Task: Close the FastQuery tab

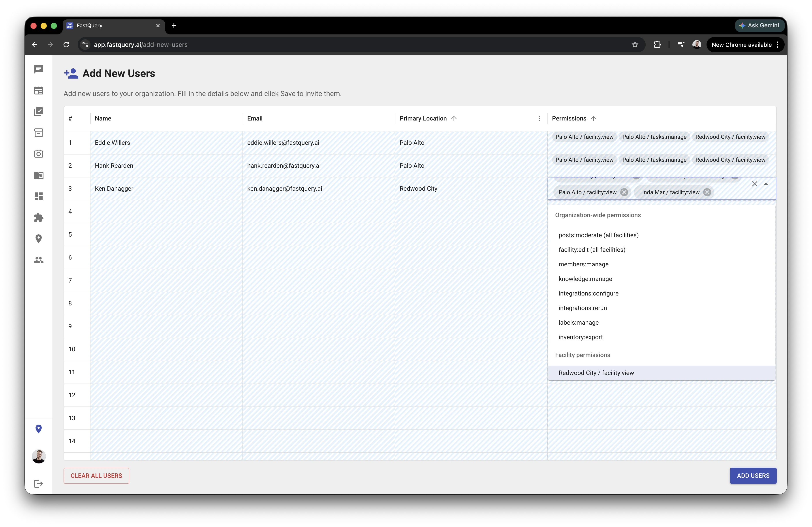Action: [x=158, y=26]
